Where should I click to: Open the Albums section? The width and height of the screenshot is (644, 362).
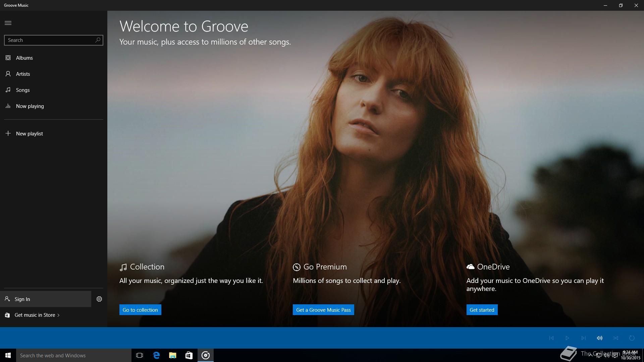(54, 58)
